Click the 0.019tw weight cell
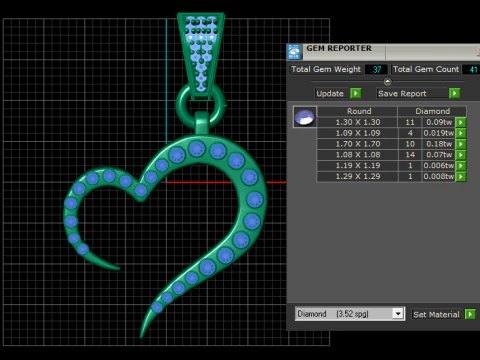This screenshot has height=360, width=480. coord(439,133)
